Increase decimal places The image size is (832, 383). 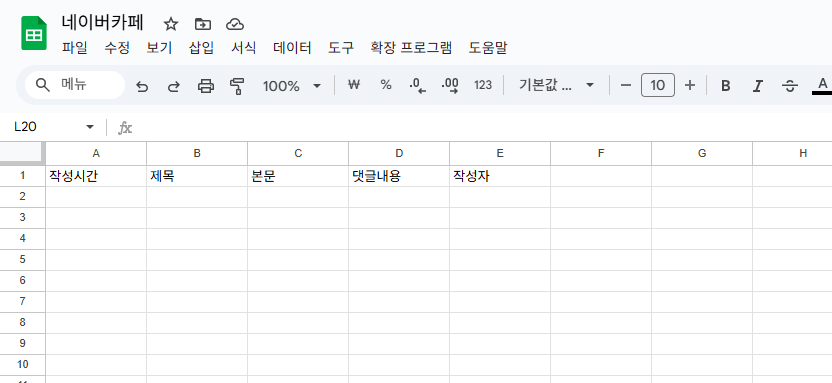450,85
